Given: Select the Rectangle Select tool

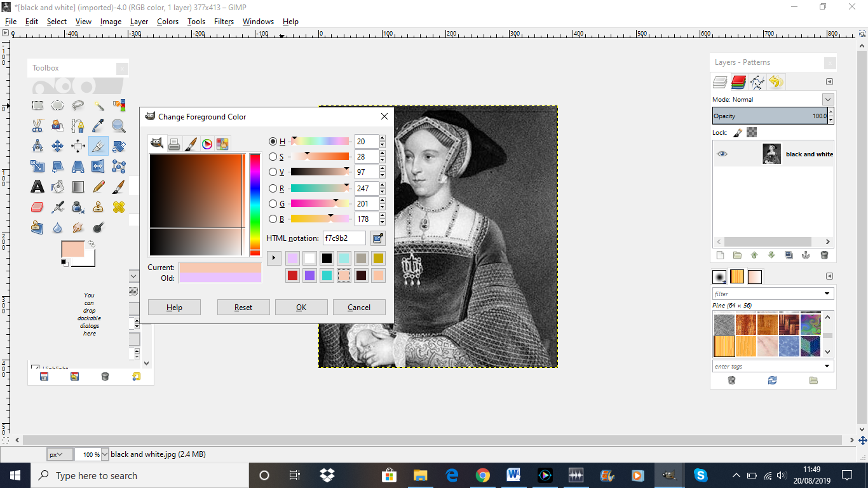Looking at the screenshot, I should tap(37, 105).
